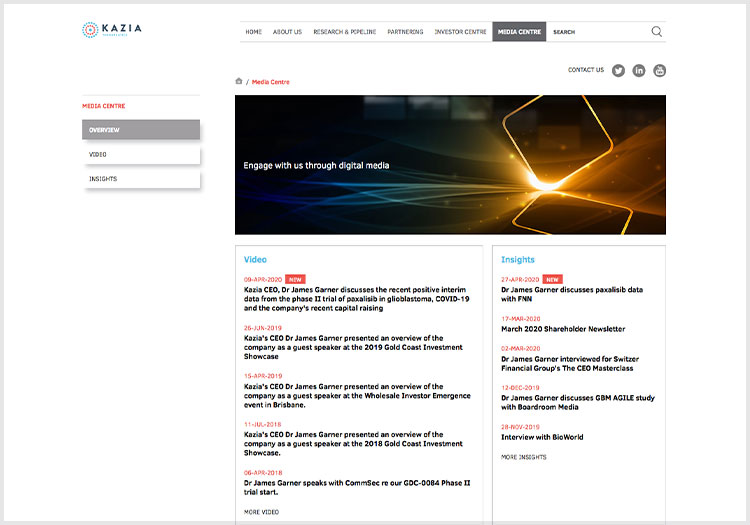750x525 pixels.
Task: Open 2018 Gold Coast Investment Showcase video
Action: [353, 444]
